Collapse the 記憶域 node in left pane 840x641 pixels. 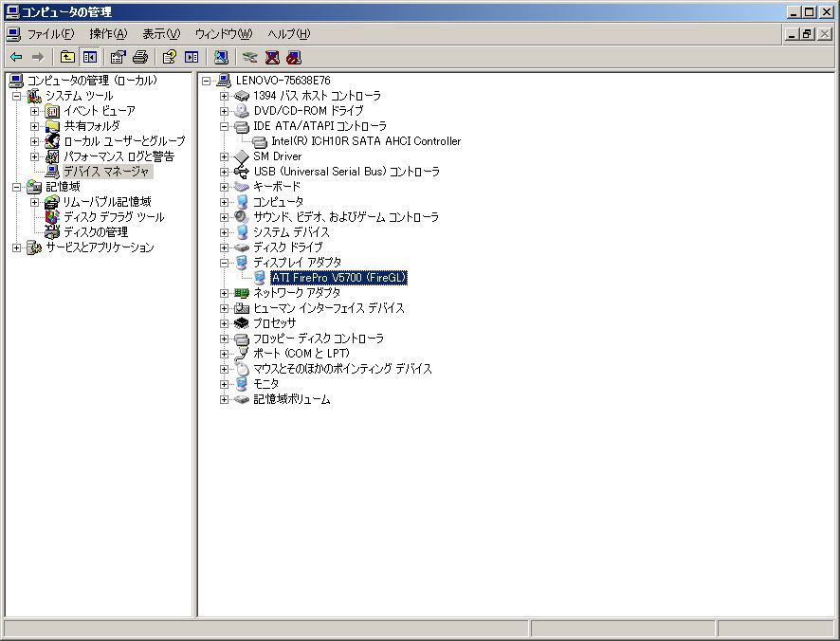pos(17,187)
